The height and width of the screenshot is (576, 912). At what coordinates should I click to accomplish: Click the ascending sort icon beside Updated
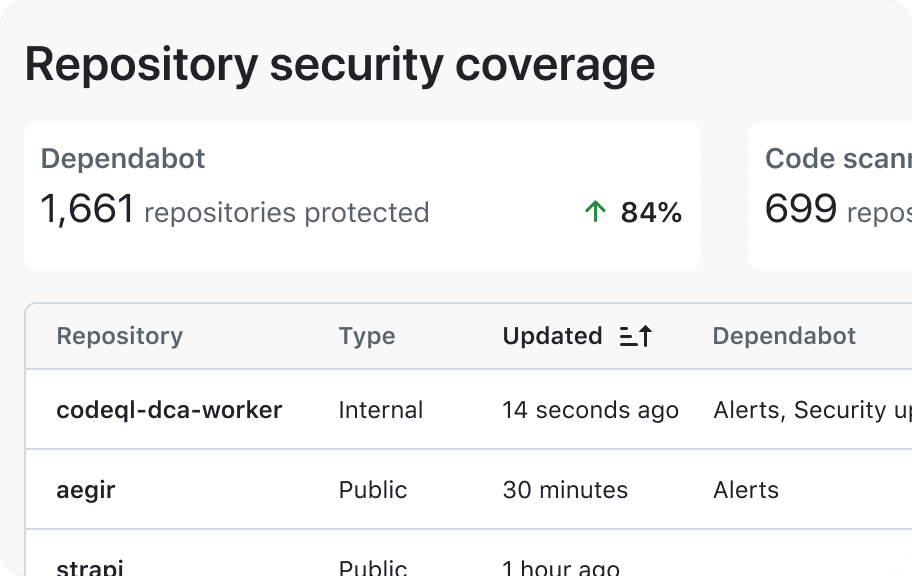pos(636,336)
